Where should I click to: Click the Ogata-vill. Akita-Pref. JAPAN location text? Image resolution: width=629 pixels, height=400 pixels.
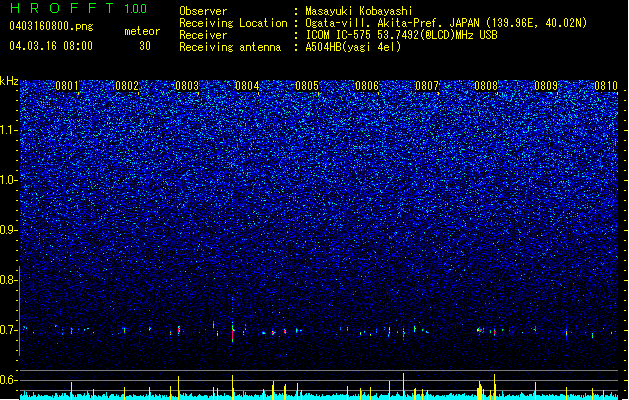(446, 23)
